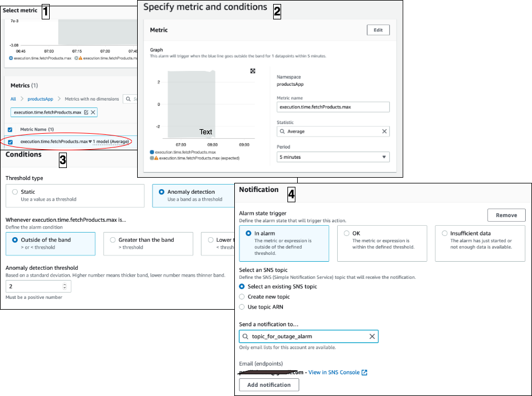Set alarm state trigger to In alarm
The image size is (532, 396).
coord(249,233)
